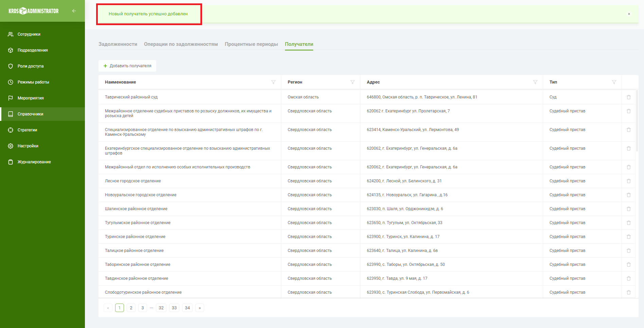Go to previous page of recipients
Screen dimensions: 644x328
(108, 308)
